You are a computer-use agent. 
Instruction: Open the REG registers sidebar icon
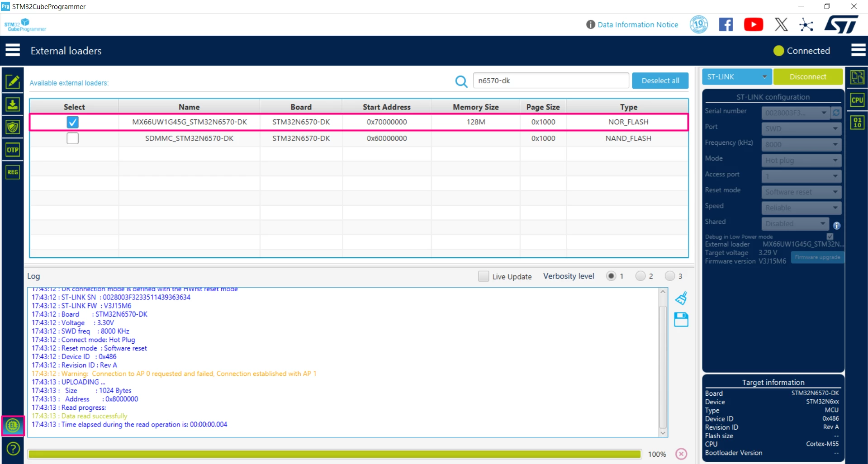coord(13,172)
